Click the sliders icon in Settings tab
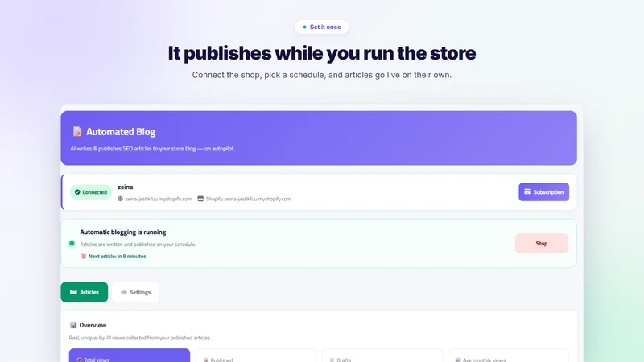Image resolution: width=644 pixels, height=362 pixels. (124, 292)
